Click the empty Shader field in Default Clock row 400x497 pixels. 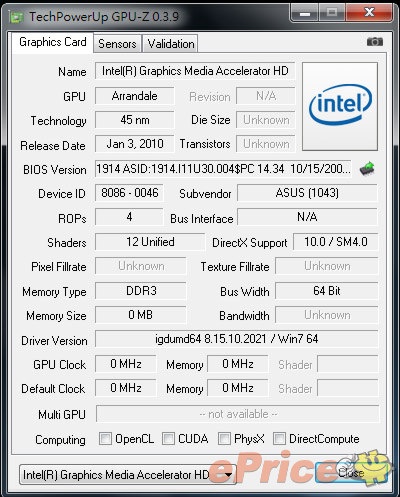click(x=348, y=388)
